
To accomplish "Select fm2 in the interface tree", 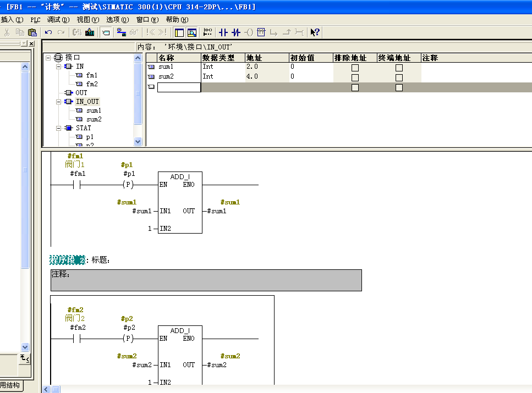I will click(92, 84).
